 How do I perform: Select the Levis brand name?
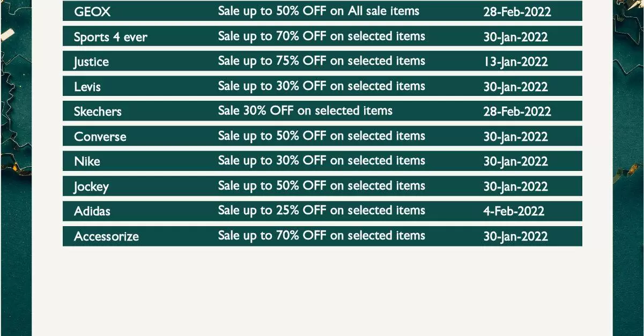87,86
